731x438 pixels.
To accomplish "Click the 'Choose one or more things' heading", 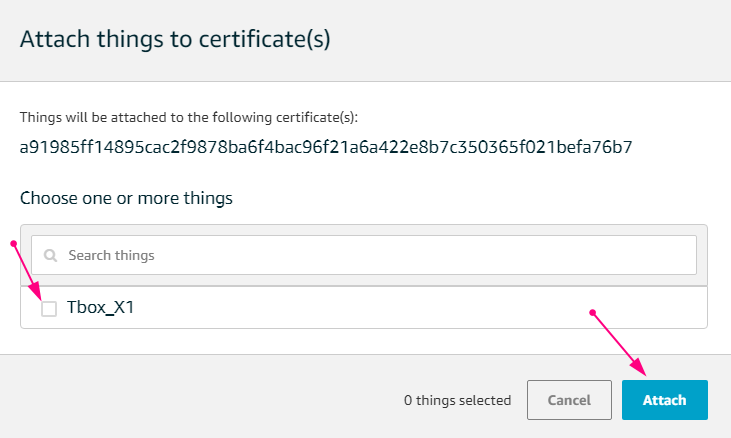I will pyautogui.click(x=126, y=198).
